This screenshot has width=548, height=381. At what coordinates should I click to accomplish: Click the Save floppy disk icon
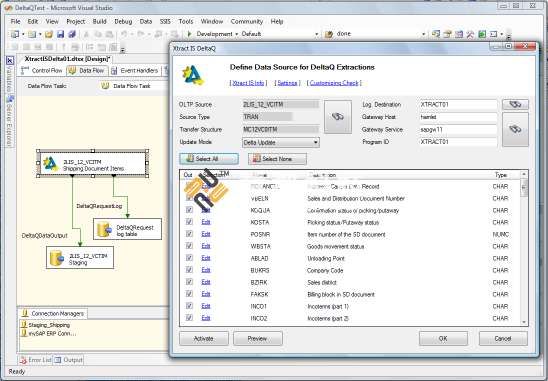pos(60,34)
